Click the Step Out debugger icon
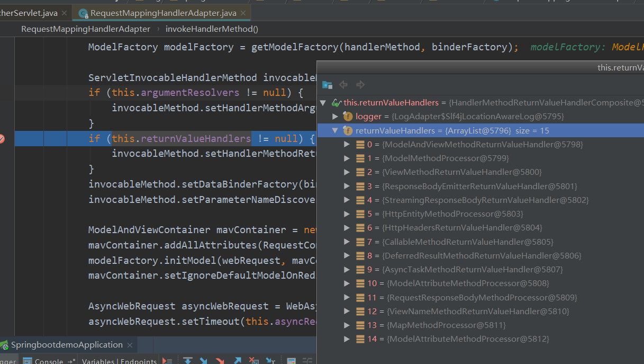Viewport: 644px width, 364px height. pos(237,361)
